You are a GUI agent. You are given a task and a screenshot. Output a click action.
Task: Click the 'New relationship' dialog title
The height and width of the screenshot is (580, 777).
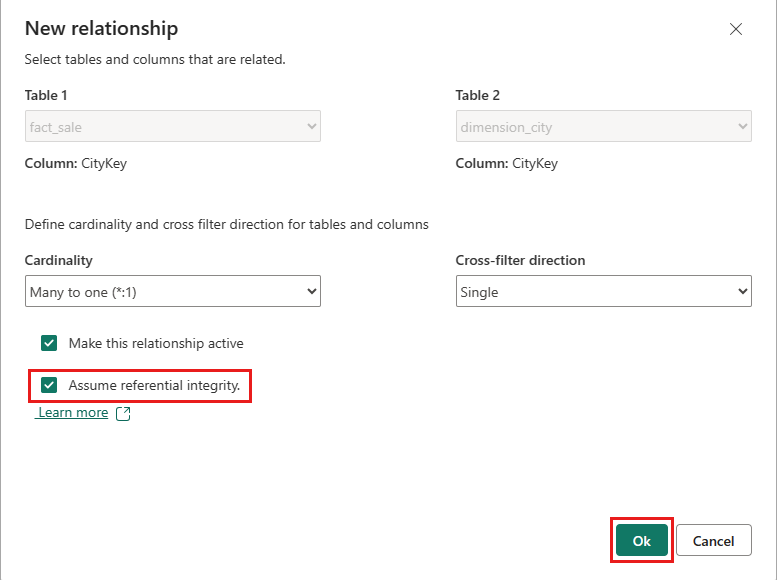tap(102, 28)
